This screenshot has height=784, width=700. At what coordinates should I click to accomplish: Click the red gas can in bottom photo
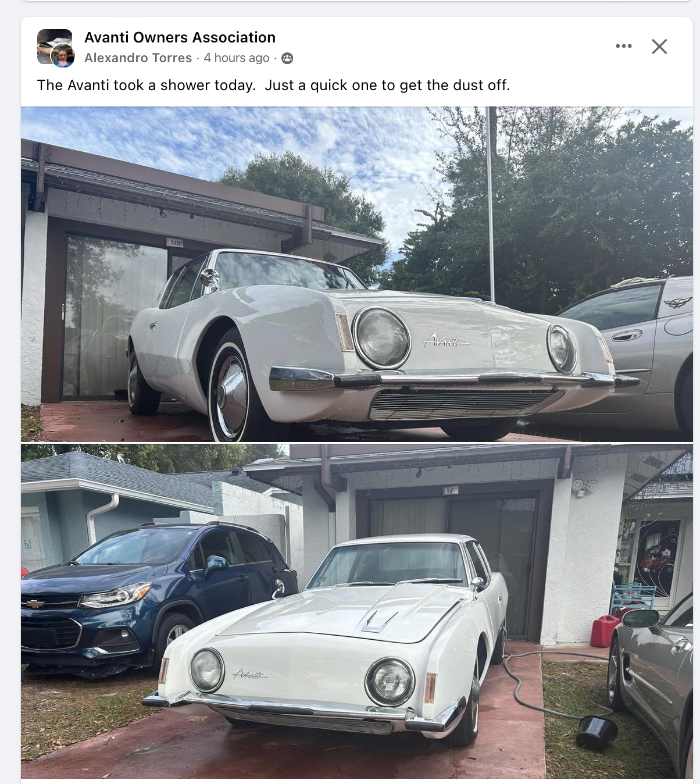[605, 632]
